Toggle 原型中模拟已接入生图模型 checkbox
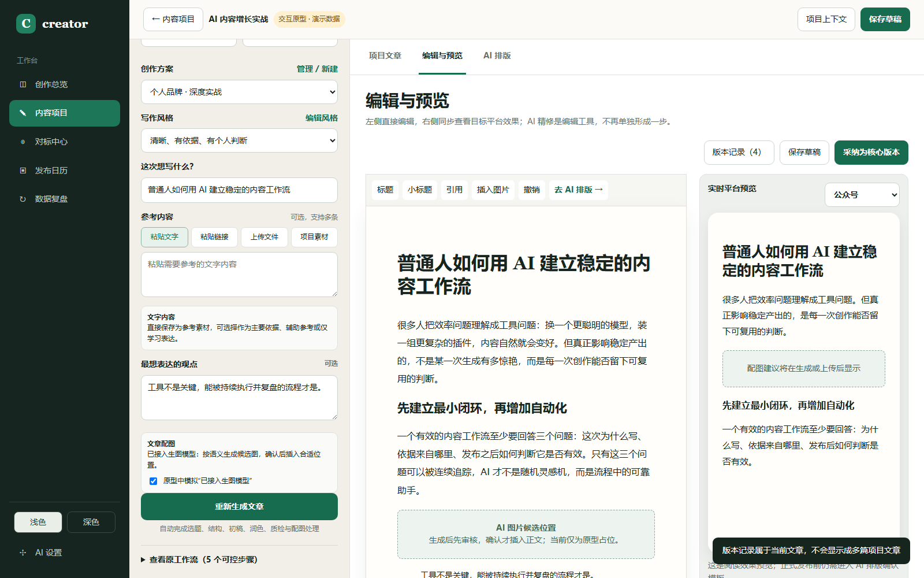The height and width of the screenshot is (578, 924). [x=153, y=481]
